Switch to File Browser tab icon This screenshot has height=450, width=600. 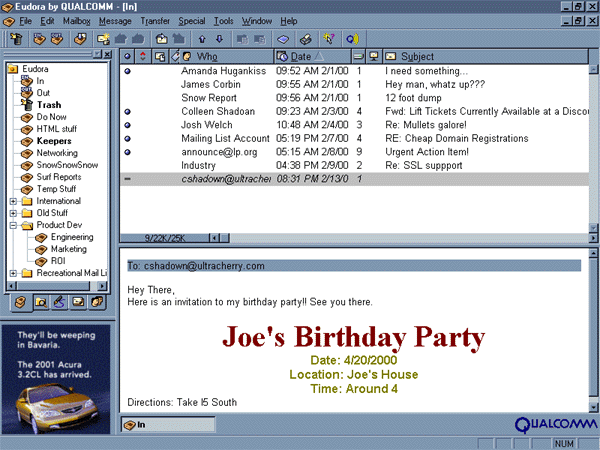click(x=41, y=303)
